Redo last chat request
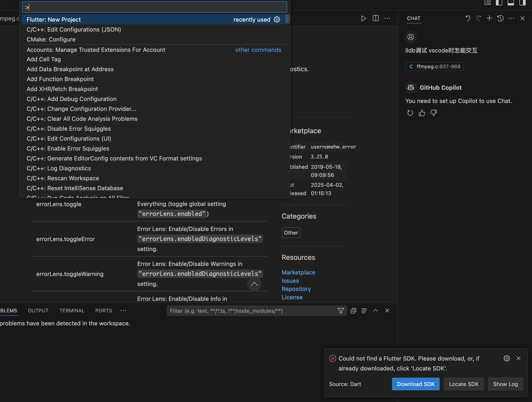Image resolution: width=532 pixels, height=402 pixels. 479,18
